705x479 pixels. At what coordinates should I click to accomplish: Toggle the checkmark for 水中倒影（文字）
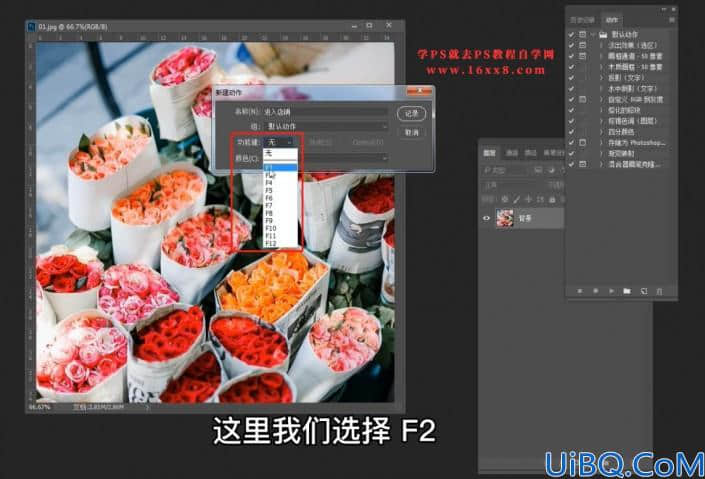[x=571, y=89]
